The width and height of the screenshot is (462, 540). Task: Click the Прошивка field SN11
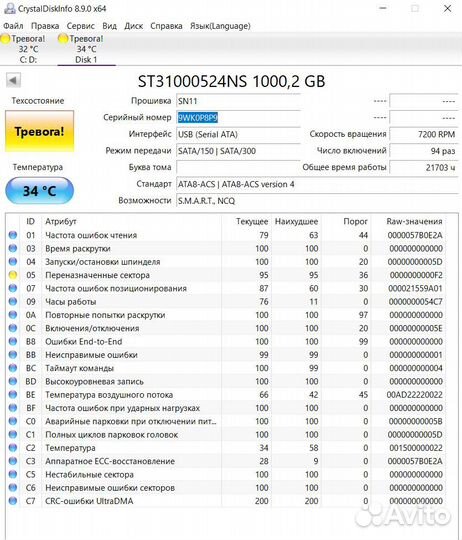click(x=238, y=101)
